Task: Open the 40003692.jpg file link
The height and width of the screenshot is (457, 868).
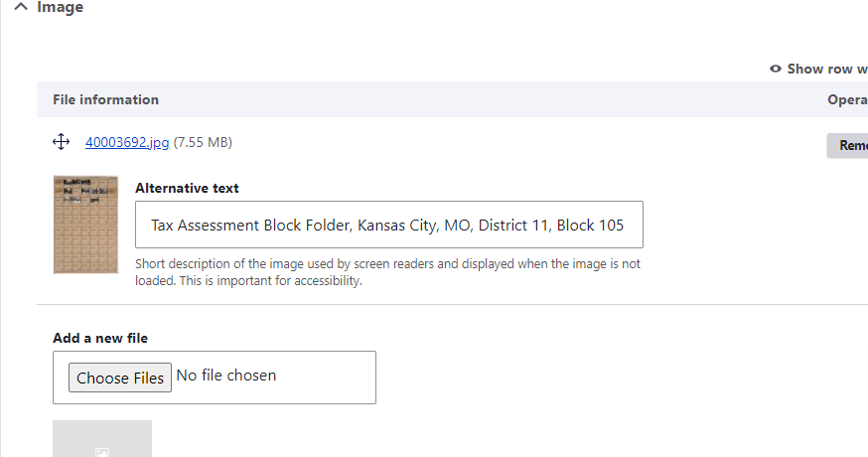Action: tap(127, 142)
